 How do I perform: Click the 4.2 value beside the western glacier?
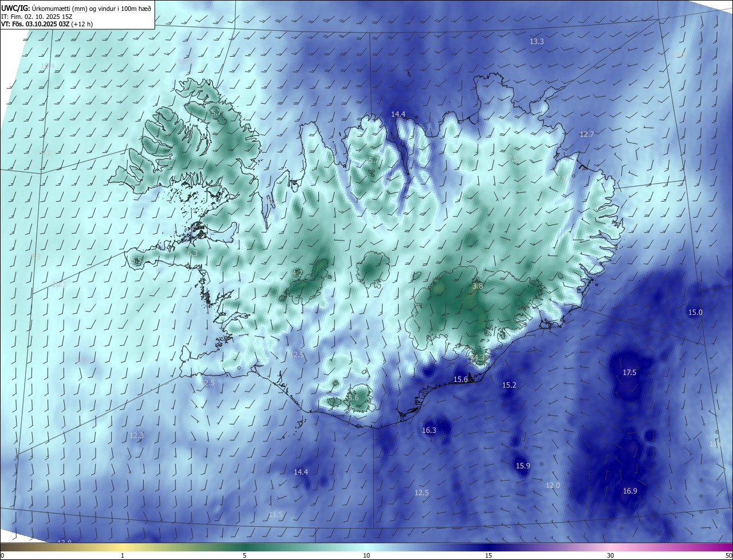[297, 274]
